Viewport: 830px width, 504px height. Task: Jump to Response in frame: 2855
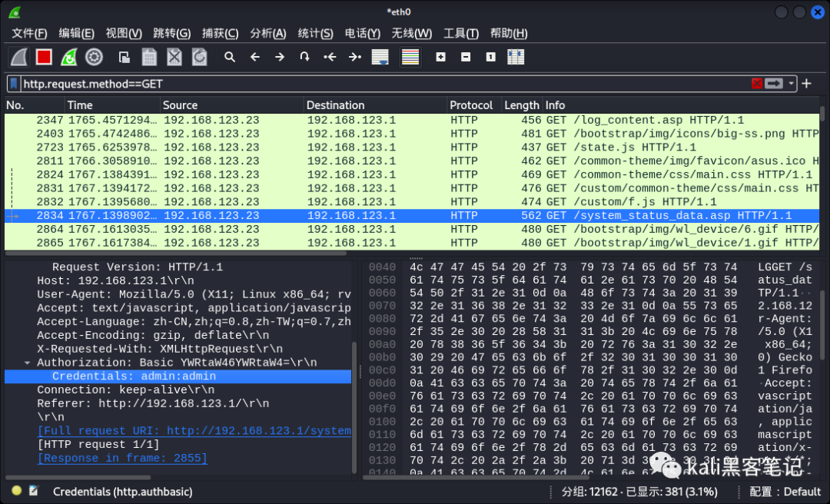coord(122,459)
